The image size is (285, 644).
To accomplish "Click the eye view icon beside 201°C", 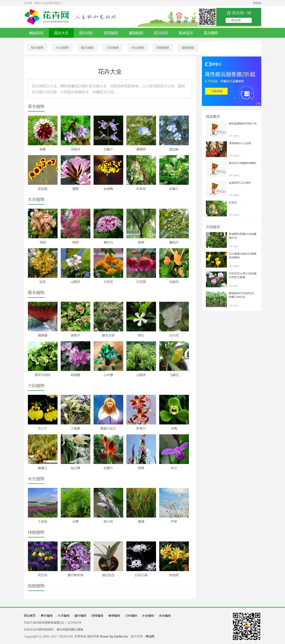I will [x=231, y=136].
